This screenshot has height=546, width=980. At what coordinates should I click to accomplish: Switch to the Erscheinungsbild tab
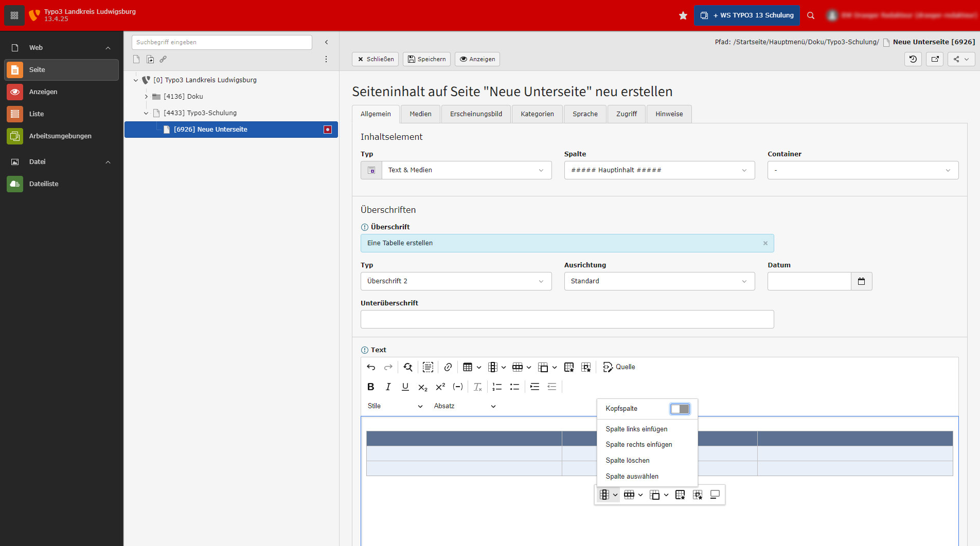(476, 114)
